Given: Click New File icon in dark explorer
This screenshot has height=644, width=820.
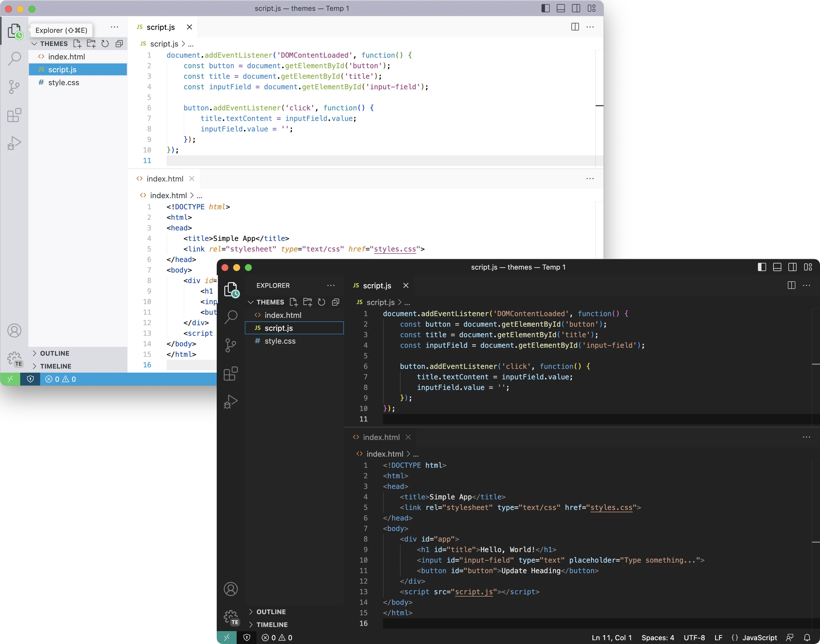Looking at the screenshot, I should click(x=293, y=302).
